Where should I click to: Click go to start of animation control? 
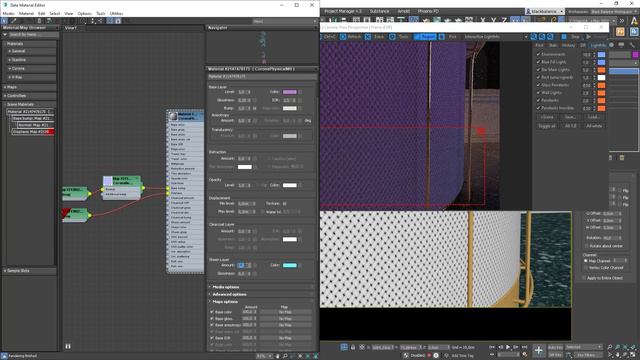click(492, 347)
